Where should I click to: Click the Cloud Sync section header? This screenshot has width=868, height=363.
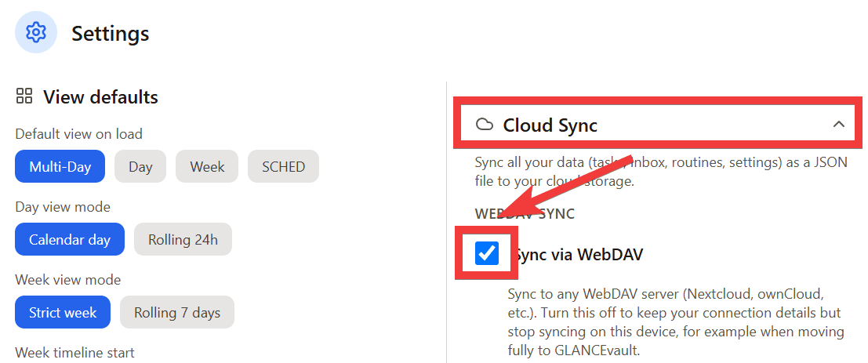point(658,125)
